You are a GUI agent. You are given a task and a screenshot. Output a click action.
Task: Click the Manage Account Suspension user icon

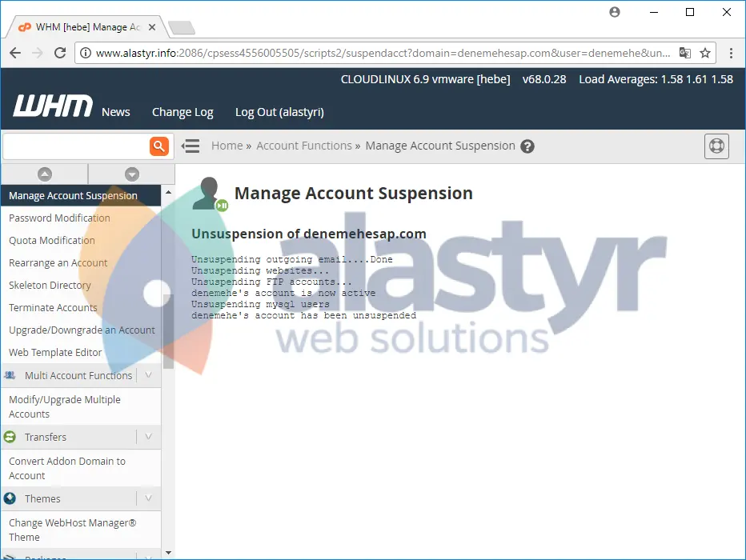210,194
